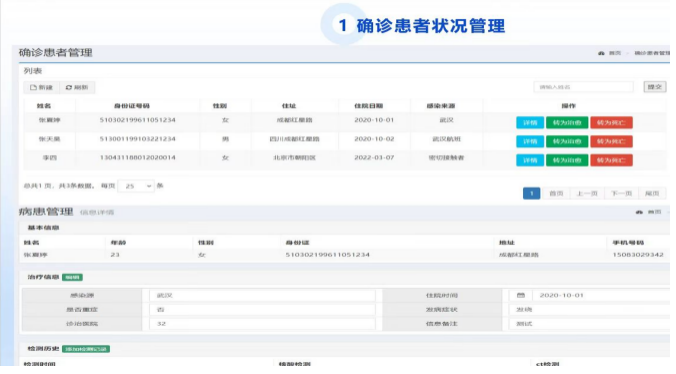Select page 1 in the pagination
676x374 pixels.
click(x=532, y=193)
